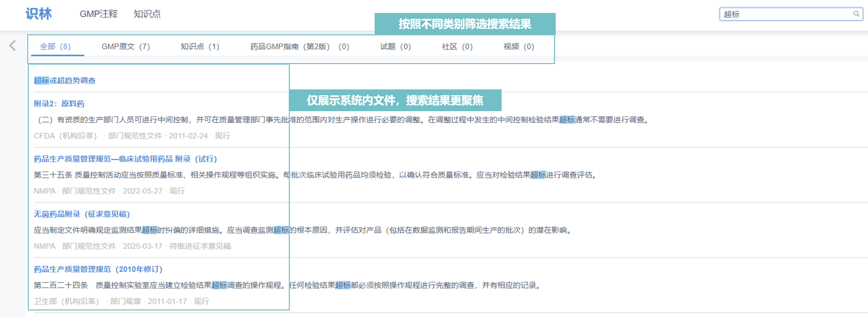Viewport: 868px width, 317px height.
Task: Open the 附录2：原料药 result
Action: point(59,104)
